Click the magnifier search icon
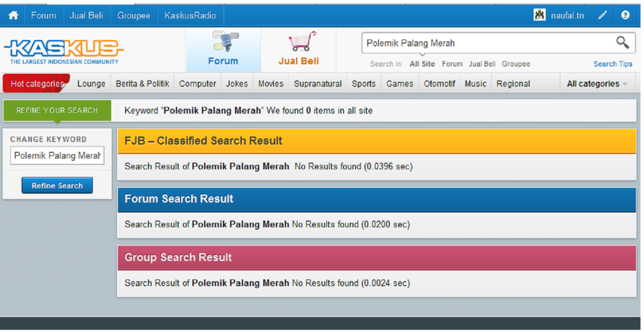The image size is (644, 332). (x=622, y=43)
